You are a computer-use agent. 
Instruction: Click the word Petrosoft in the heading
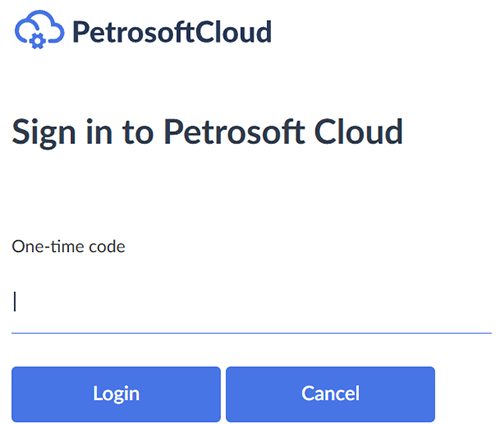[x=234, y=132]
